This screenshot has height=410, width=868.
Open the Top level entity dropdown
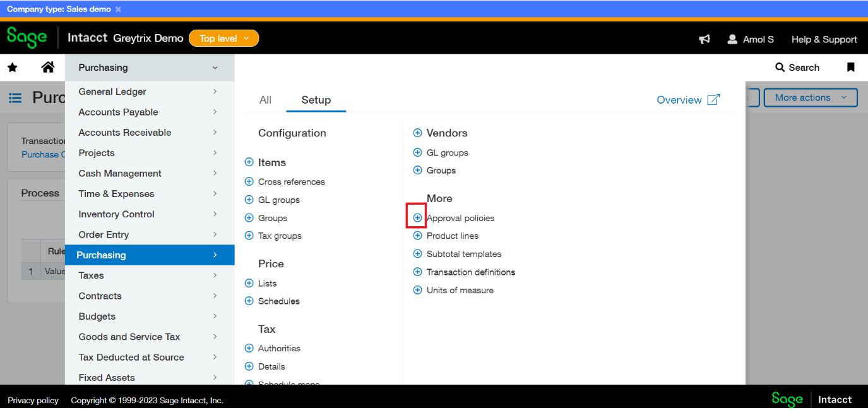(224, 39)
